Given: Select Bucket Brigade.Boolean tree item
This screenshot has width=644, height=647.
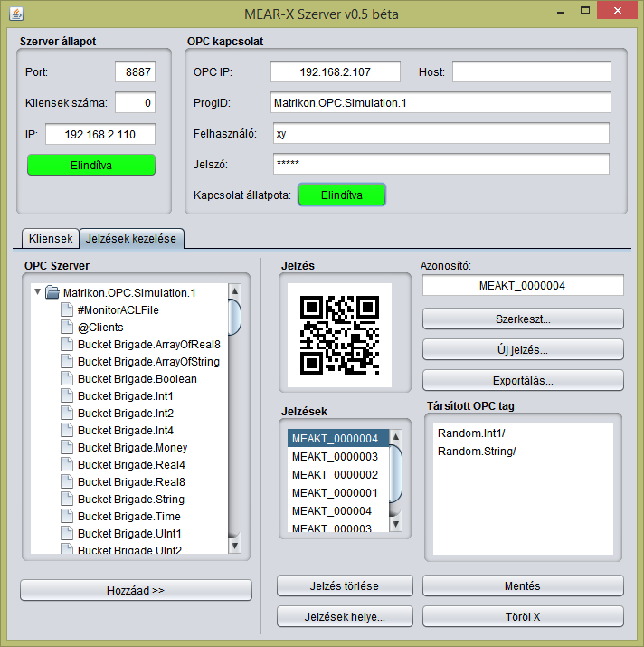Looking at the screenshot, I should point(137,379).
